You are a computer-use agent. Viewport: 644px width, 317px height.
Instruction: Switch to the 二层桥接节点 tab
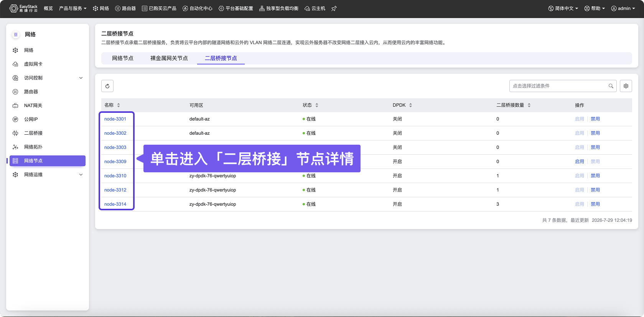pyautogui.click(x=221, y=58)
